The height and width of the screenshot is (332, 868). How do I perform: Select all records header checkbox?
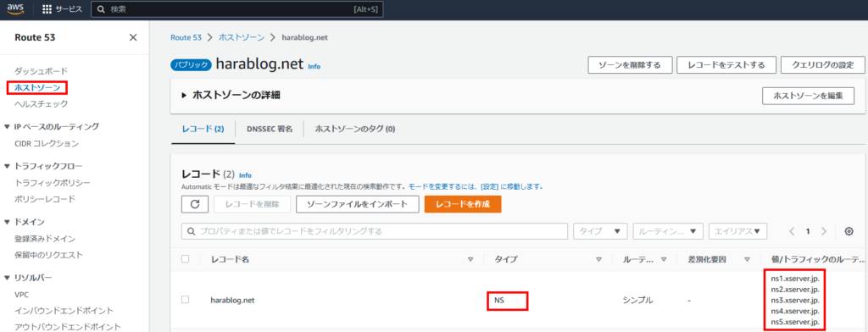click(186, 259)
